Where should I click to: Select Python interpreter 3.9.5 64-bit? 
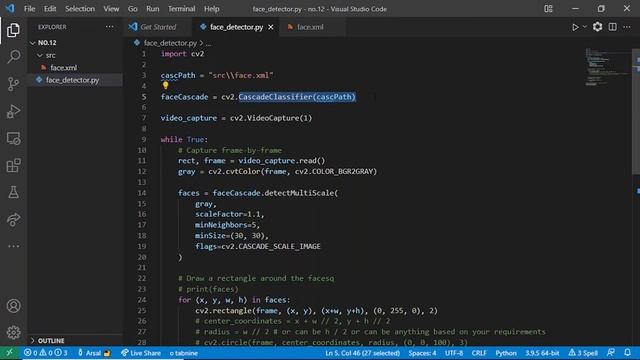(542, 353)
